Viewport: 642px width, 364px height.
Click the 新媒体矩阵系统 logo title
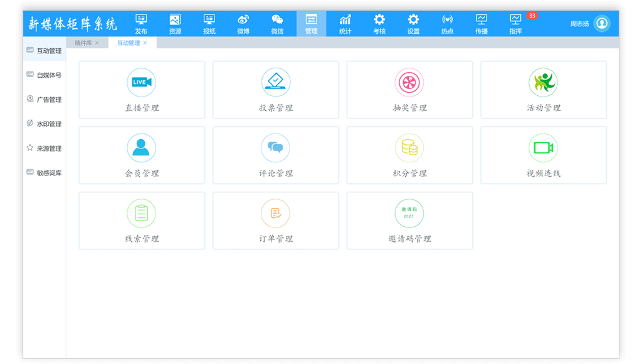[73, 24]
